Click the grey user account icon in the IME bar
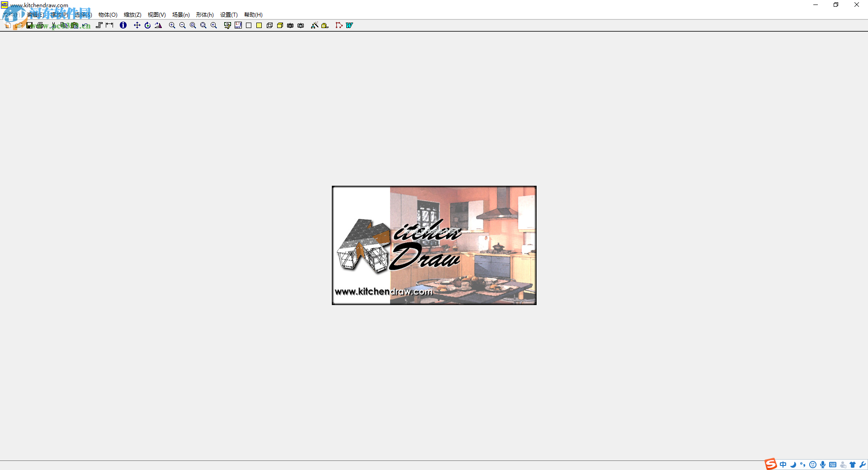The width and height of the screenshot is (868, 470). click(x=843, y=465)
